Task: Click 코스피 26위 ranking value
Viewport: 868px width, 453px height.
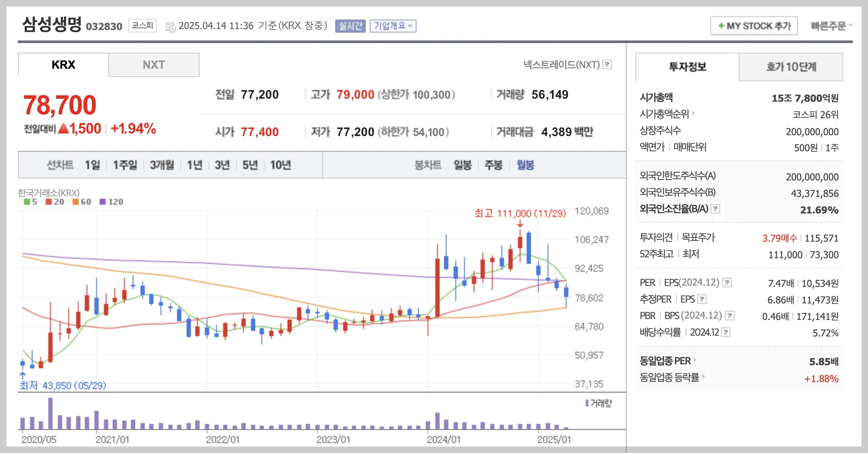Action: [x=815, y=115]
